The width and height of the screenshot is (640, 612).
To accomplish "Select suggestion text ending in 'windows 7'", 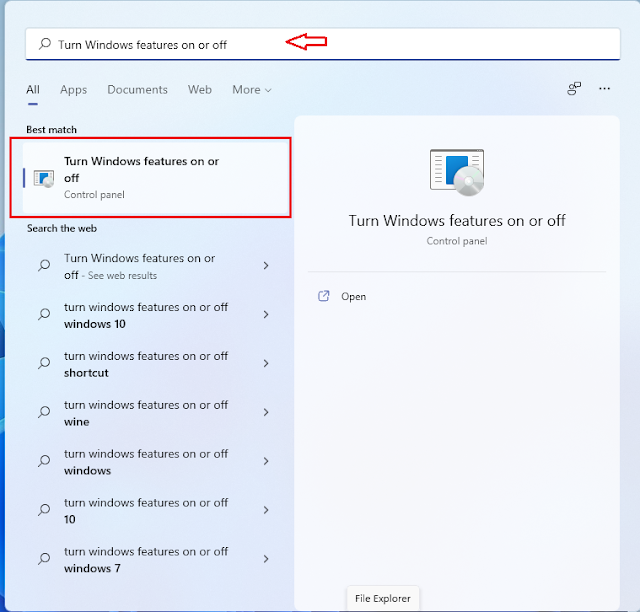I will [146, 560].
